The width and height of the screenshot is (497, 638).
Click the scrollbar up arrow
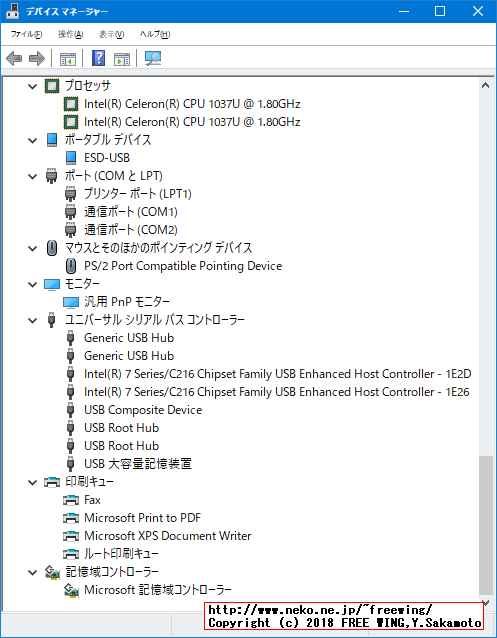[485, 85]
